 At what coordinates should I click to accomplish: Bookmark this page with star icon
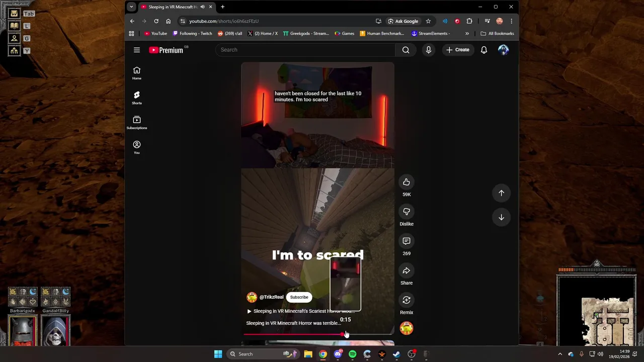click(x=428, y=21)
